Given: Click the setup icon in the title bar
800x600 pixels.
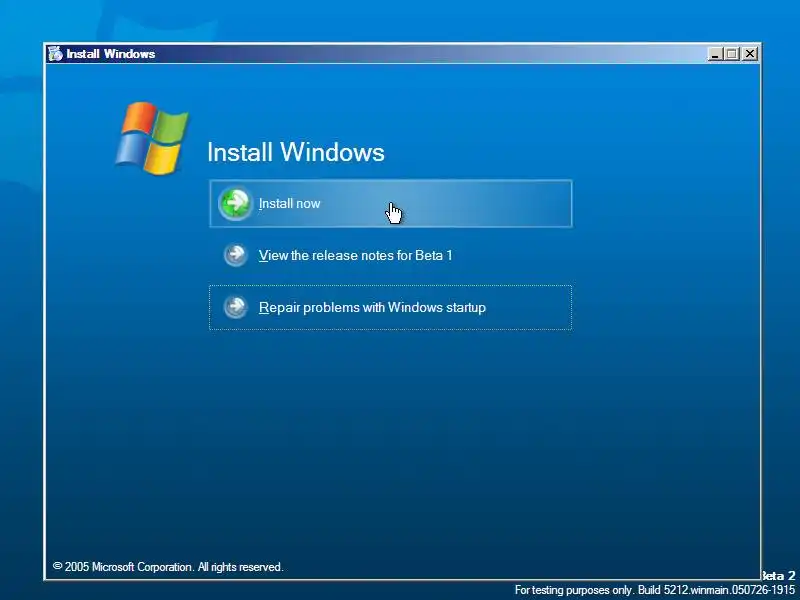Looking at the screenshot, I should click(x=55, y=54).
